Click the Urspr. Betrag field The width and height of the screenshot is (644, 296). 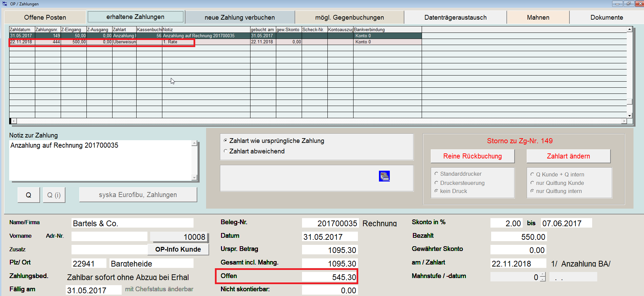(330, 250)
